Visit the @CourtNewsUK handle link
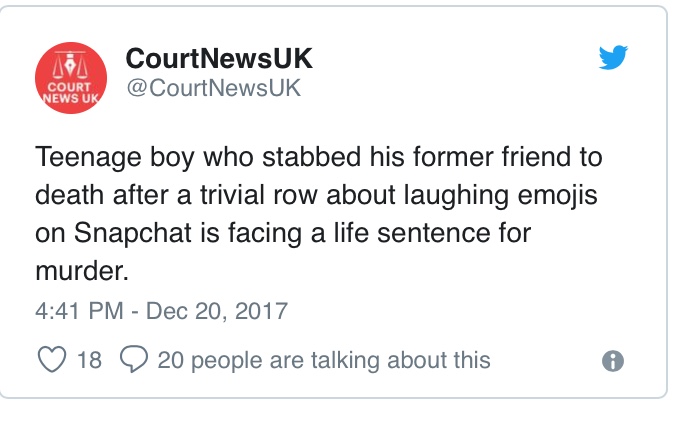Screen dimensions: 683x435 213,88
